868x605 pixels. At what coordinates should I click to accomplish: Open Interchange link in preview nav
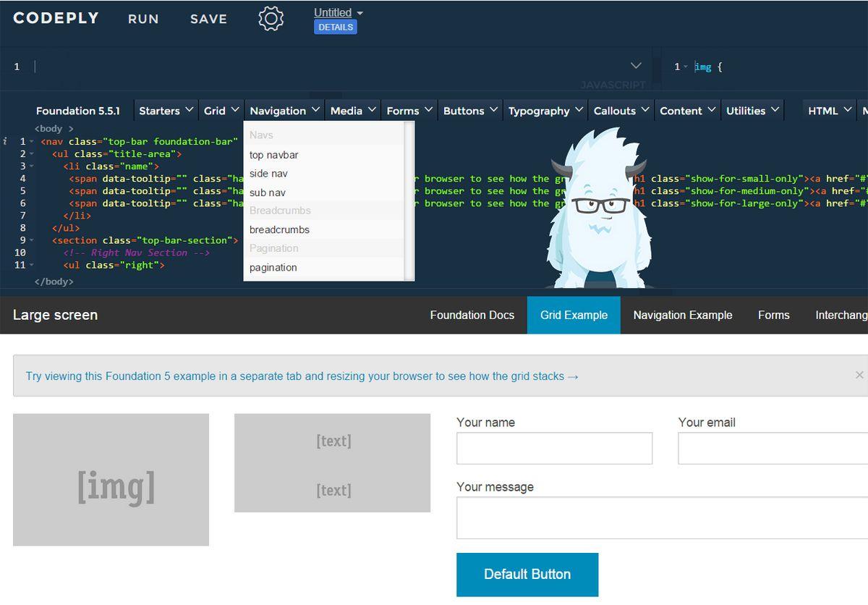point(841,315)
